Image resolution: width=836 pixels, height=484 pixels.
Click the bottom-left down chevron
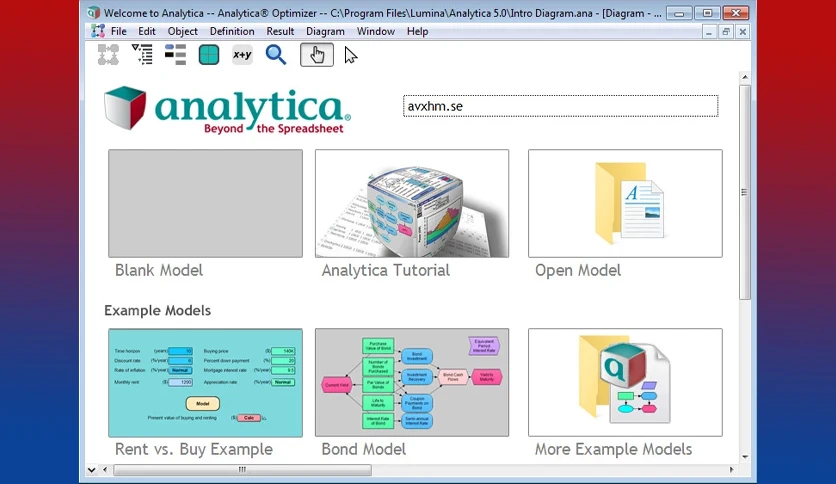click(x=91, y=470)
